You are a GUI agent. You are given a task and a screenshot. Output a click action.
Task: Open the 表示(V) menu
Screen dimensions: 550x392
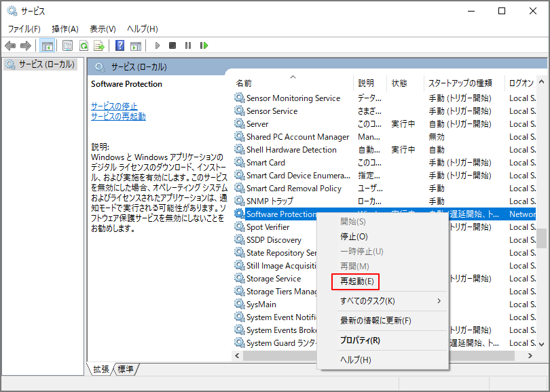pos(103,29)
